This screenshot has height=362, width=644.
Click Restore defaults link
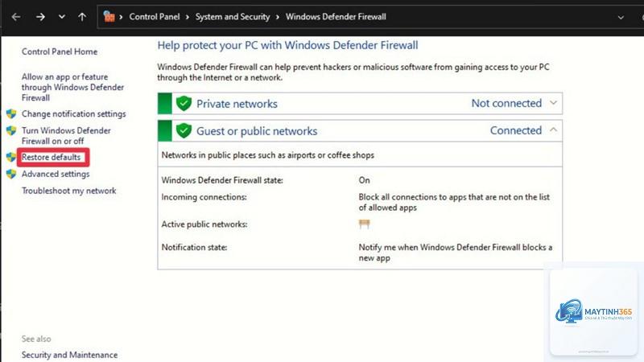pyautogui.click(x=52, y=157)
